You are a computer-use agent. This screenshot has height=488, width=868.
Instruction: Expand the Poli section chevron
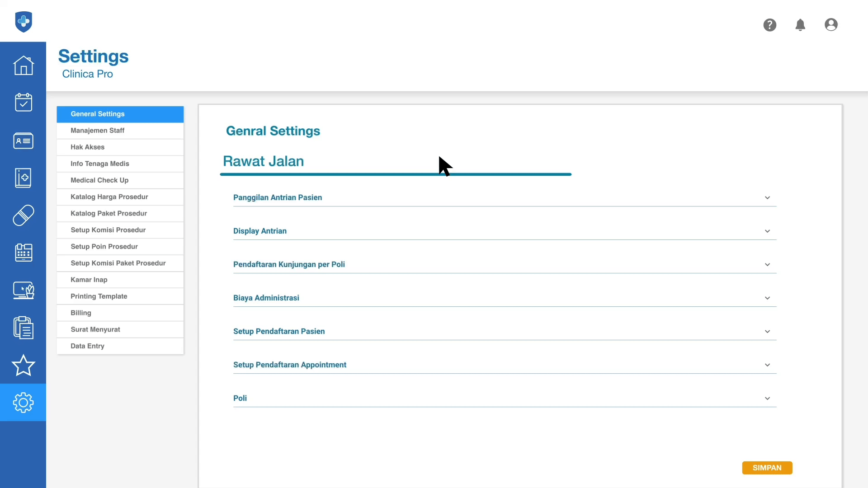767,399
